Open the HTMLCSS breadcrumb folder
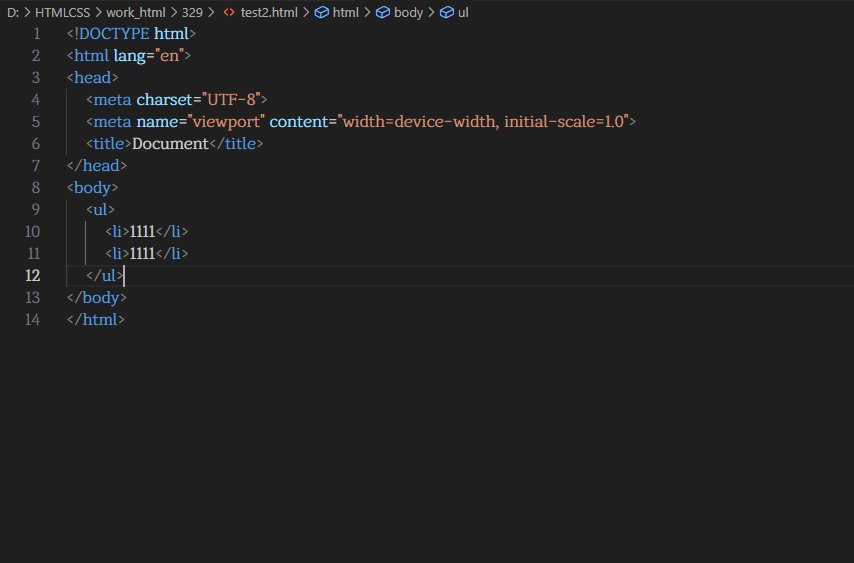The image size is (854, 563). [62, 13]
